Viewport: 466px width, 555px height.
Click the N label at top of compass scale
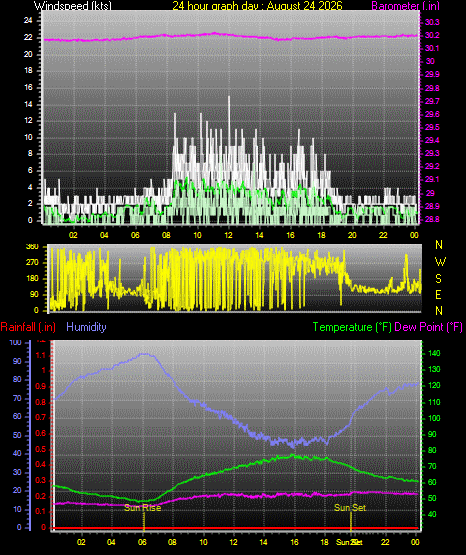(x=439, y=245)
